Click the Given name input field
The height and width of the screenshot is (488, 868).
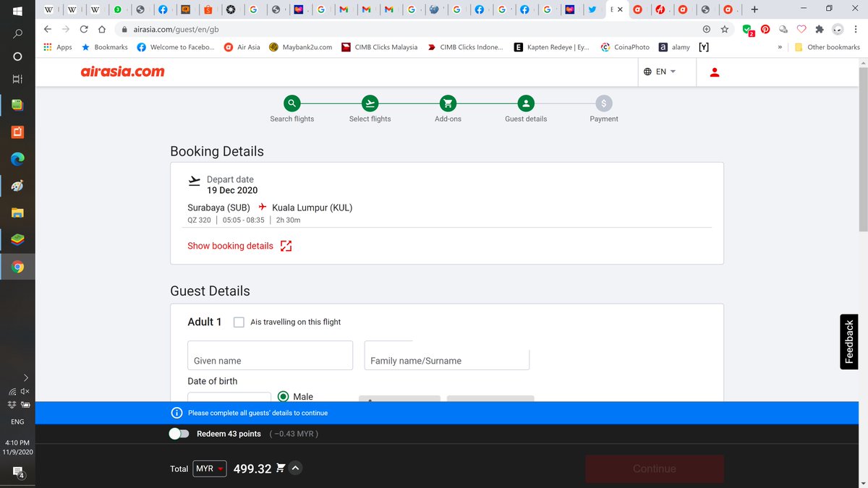click(x=270, y=355)
